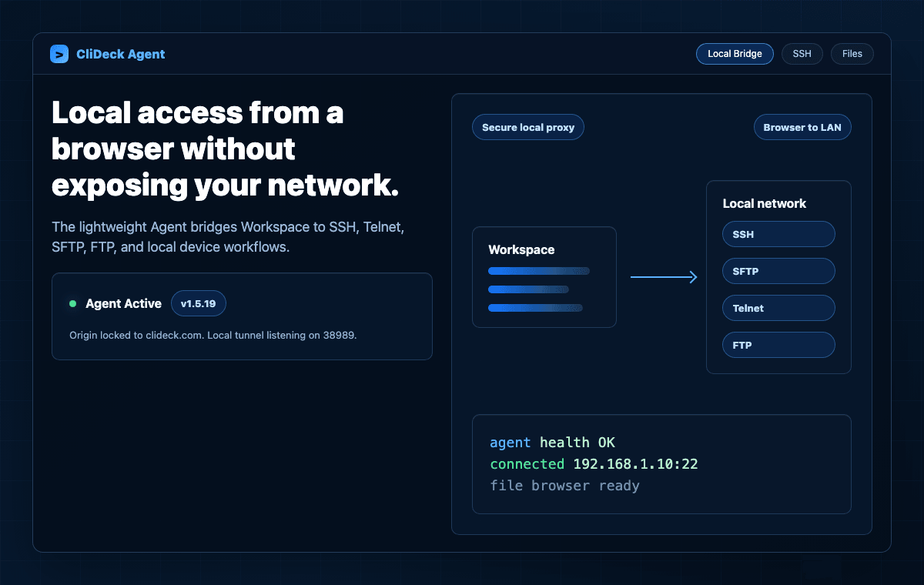Select the SSH pill in Local network

[x=778, y=234]
